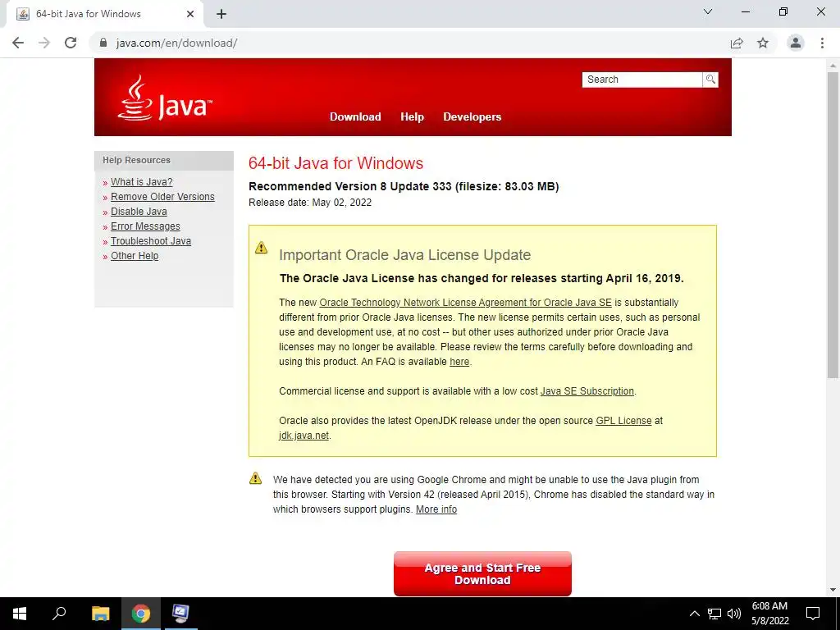Open Chrome three-dot menu
840x630 pixels.
[x=822, y=43]
